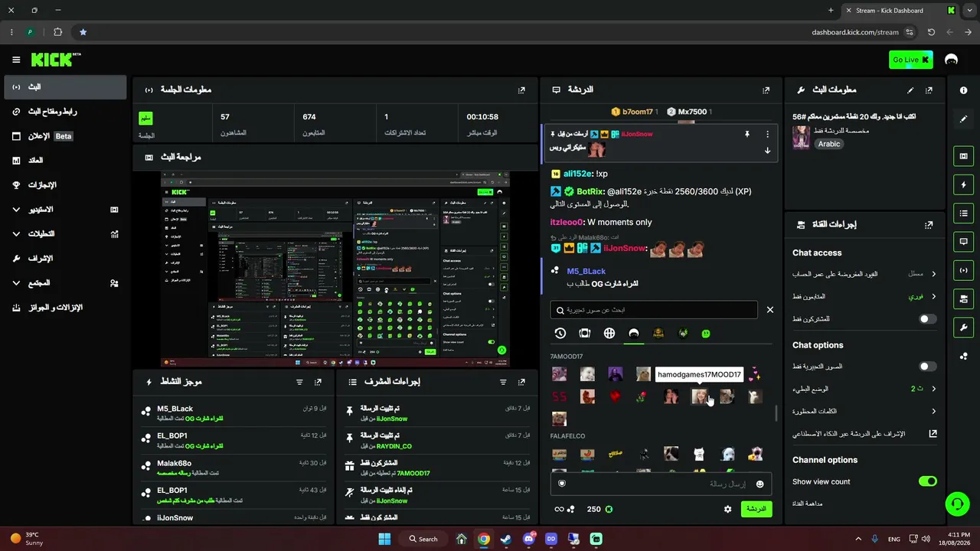This screenshot has width=980, height=551.
Task: Click the taskbar Search box
Action: [423, 539]
